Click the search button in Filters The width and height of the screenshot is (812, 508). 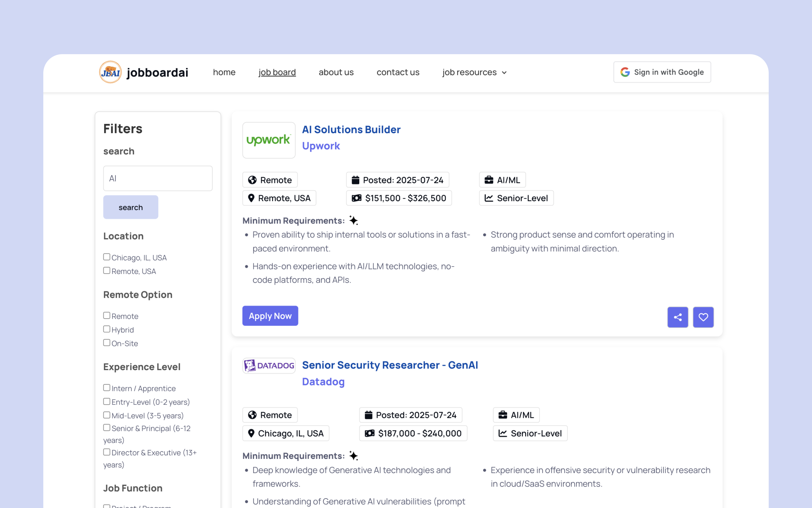131,207
